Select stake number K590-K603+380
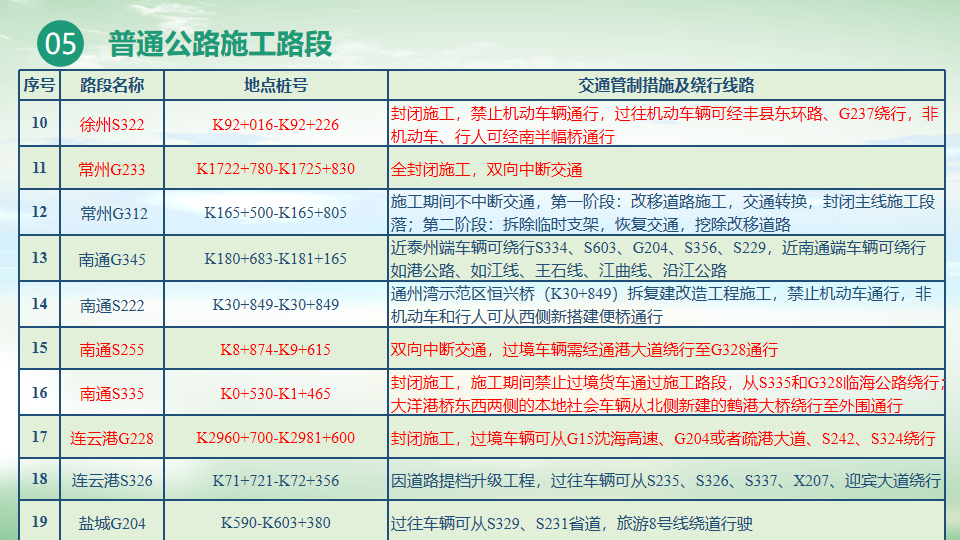 pos(276,523)
